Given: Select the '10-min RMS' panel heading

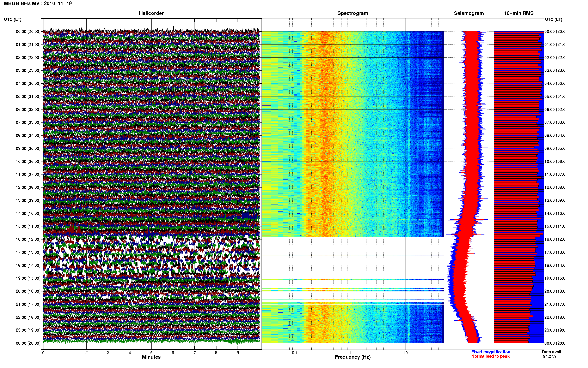Looking at the screenshot, I should click(519, 13).
